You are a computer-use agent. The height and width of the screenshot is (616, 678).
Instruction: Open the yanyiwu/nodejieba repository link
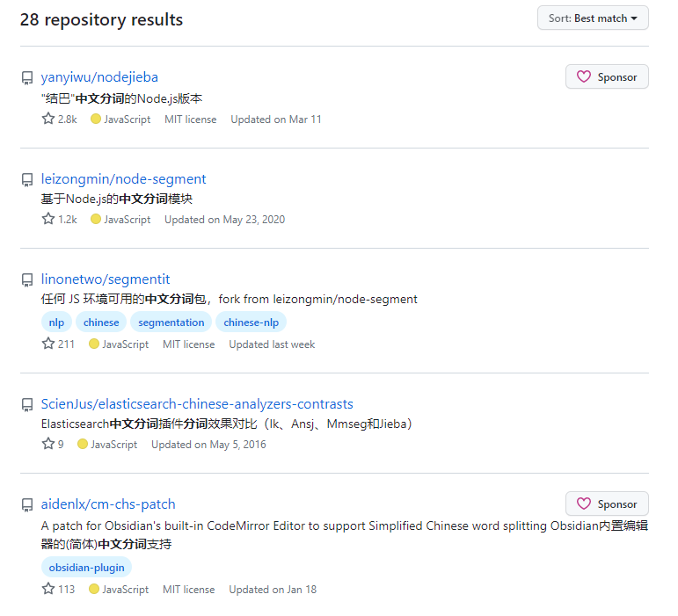(x=99, y=77)
